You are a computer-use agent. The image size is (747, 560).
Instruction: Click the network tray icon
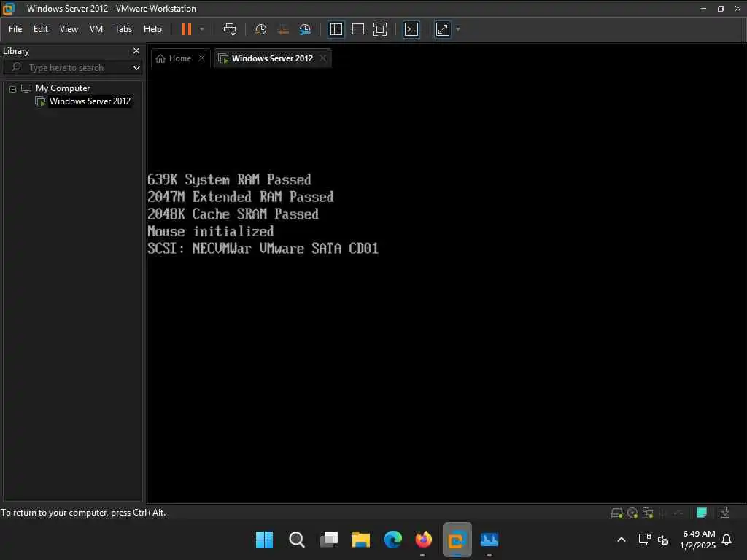coord(645,540)
